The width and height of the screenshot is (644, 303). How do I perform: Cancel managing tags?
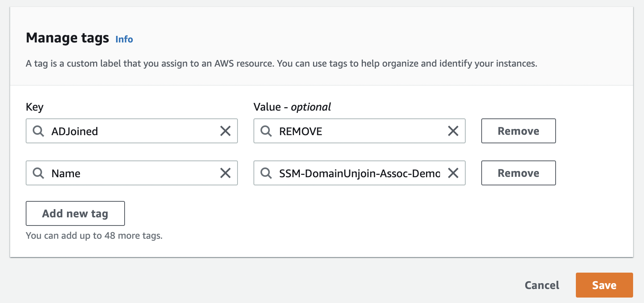pos(542,285)
